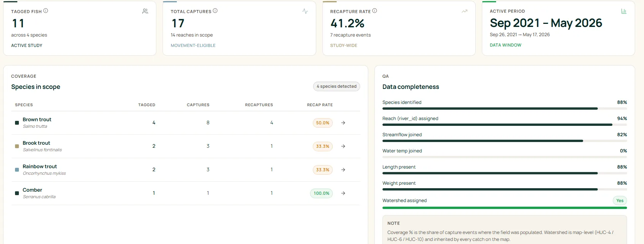Click the Sep 2021 – May 2026 heading
The width and height of the screenshot is (644, 244).
point(546,23)
